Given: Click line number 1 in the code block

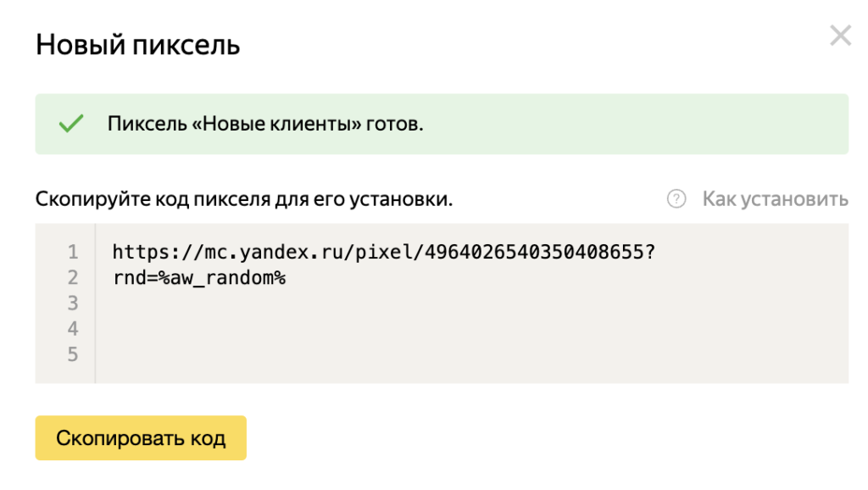Looking at the screenshot, I should pos(73,251).
